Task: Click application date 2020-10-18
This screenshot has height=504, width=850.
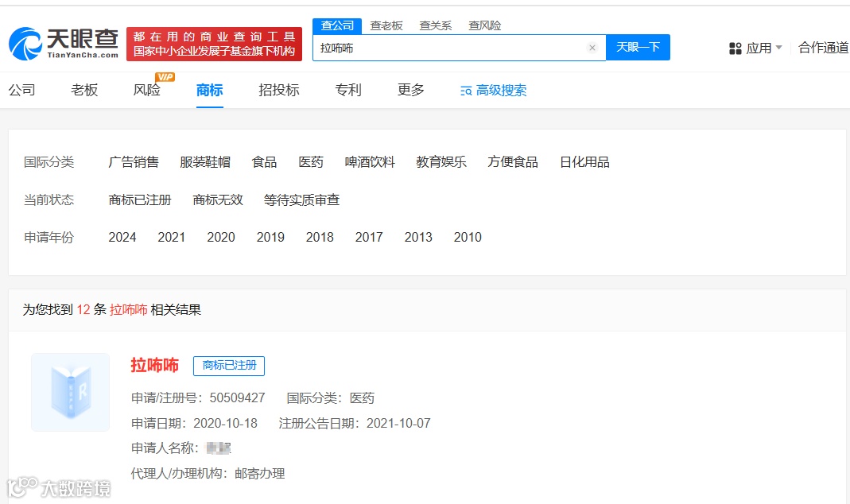Action: [226, 423]
